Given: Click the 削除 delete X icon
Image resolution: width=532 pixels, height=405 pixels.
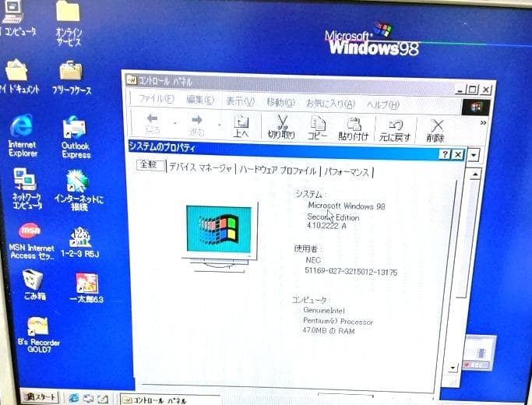Looking at the screenshot, I should [x=435, y=131].
